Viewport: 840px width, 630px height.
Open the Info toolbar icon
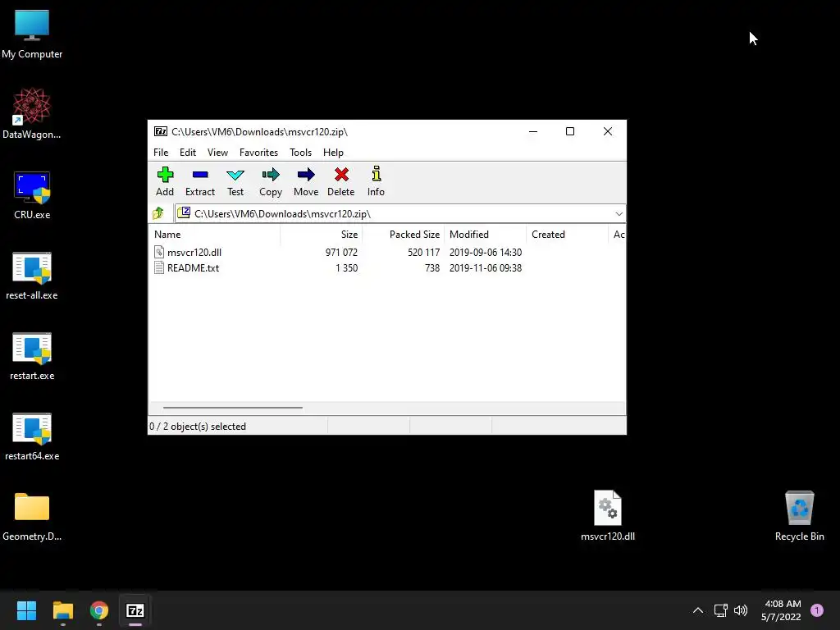coord(376,174)
